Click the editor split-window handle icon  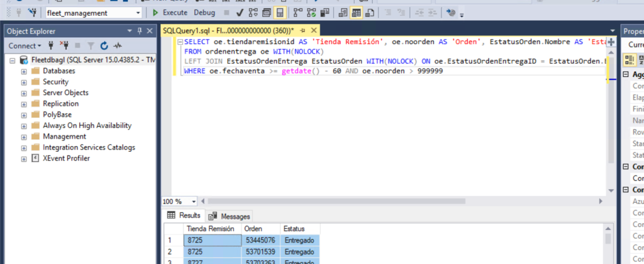tap(611, 42)
